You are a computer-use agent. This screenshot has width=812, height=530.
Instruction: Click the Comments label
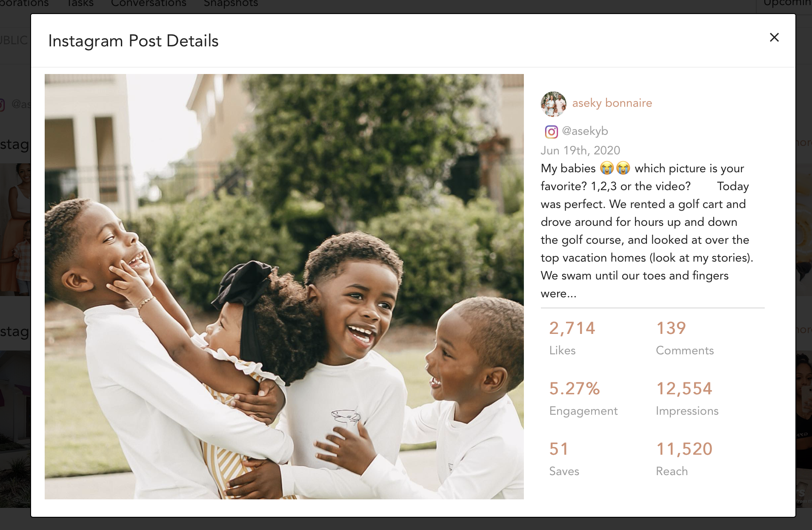(x=685, y=350)
